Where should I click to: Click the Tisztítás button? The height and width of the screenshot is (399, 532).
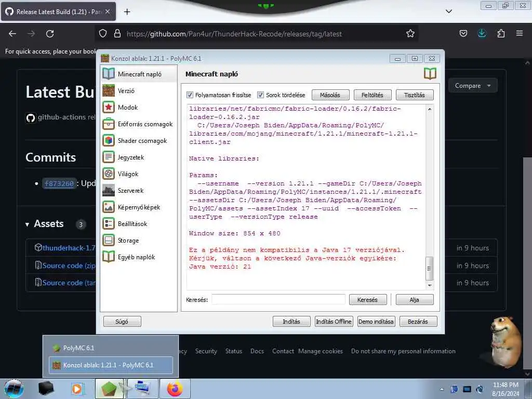point(414,95)
